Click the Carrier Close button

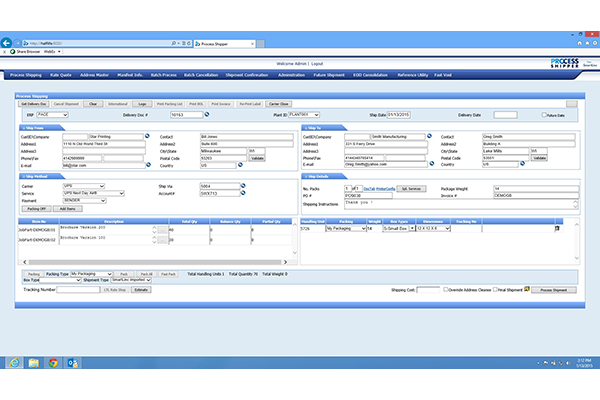pyautogui.click(x=279, y=104)
